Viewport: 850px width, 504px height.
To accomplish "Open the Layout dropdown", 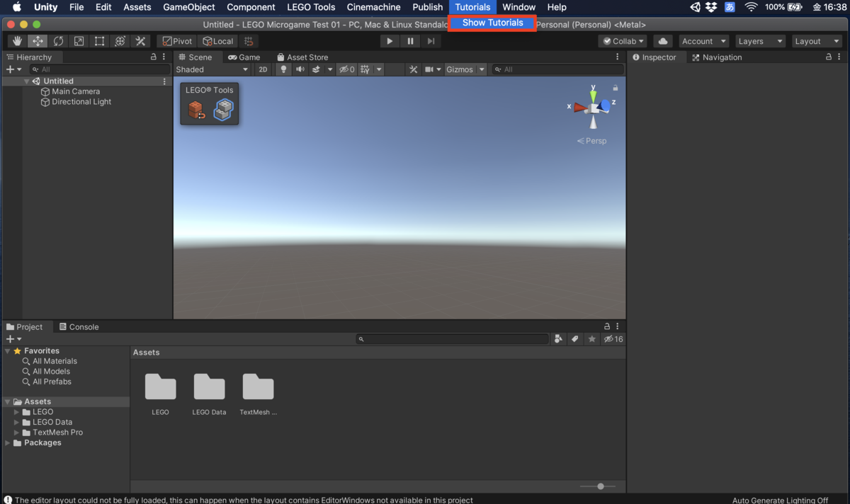I will (817, 41).
